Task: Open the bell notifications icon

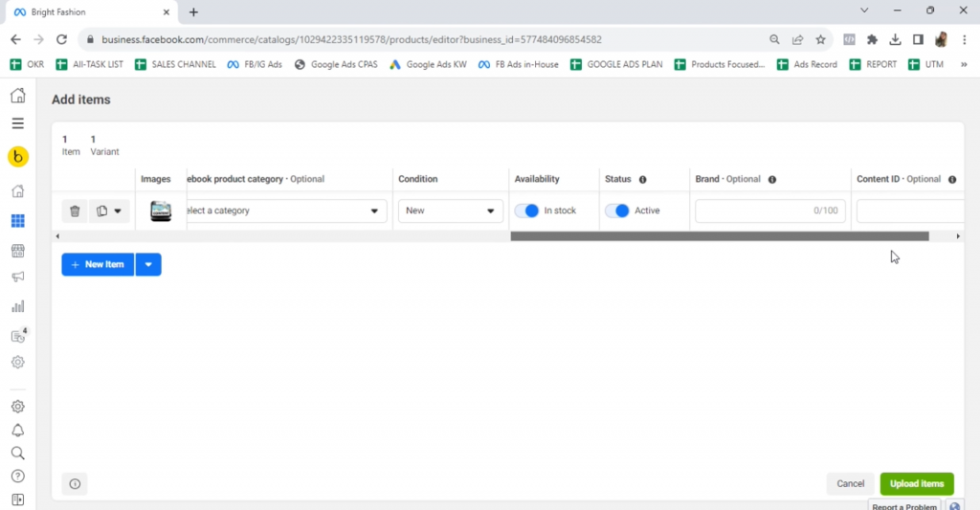Action: coord(17,431)
